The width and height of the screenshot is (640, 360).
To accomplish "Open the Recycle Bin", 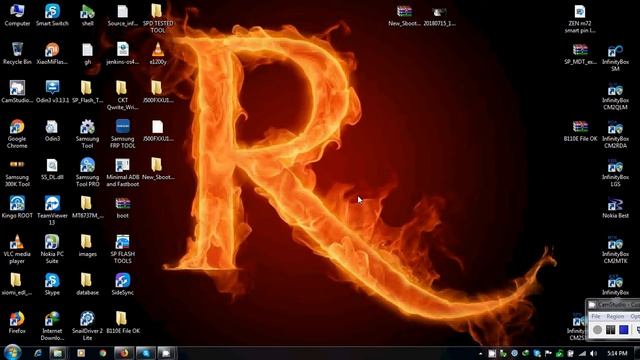I will click(x=17, y=53).
